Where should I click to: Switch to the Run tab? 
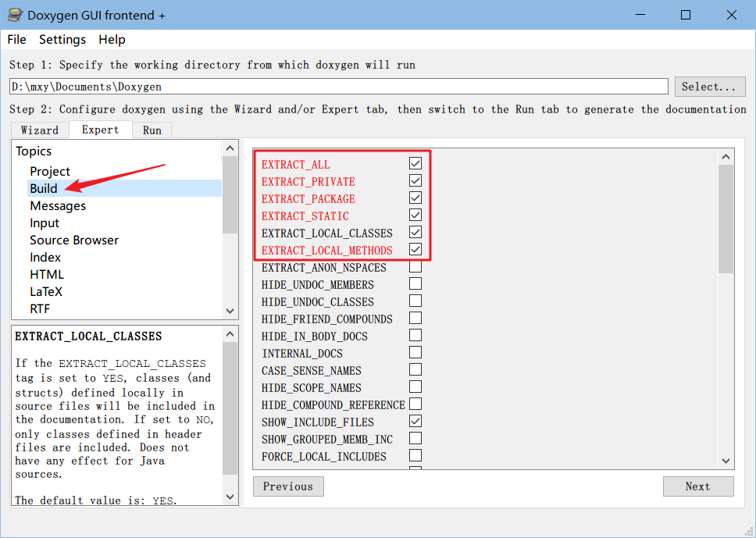pos(152,130)
